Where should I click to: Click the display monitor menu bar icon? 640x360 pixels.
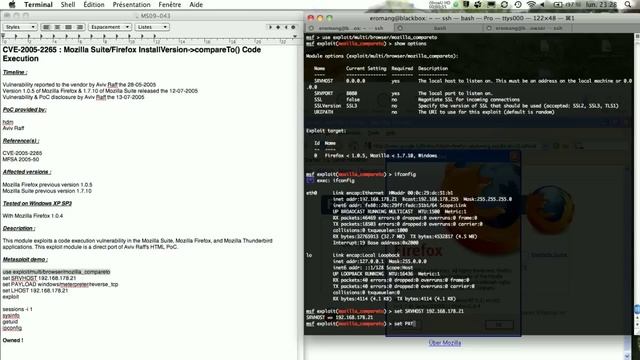coord(491,4)
